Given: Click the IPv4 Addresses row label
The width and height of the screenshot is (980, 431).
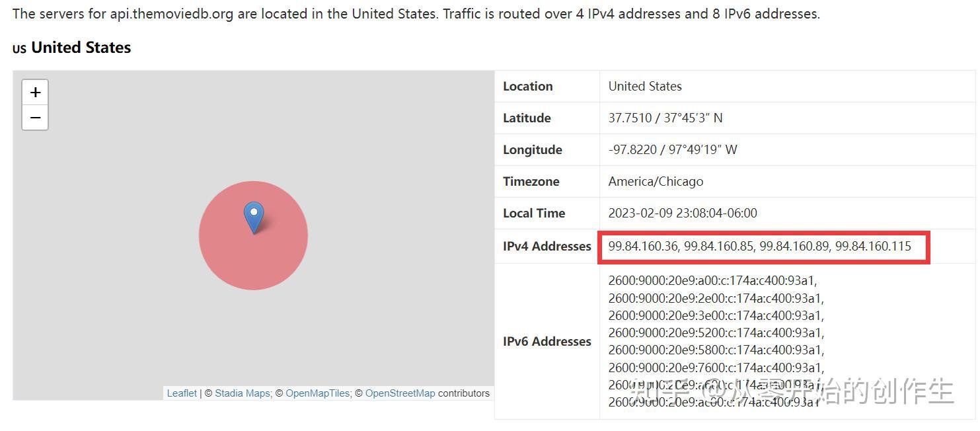Looking at the screenshot, I should tap(547, 247).
